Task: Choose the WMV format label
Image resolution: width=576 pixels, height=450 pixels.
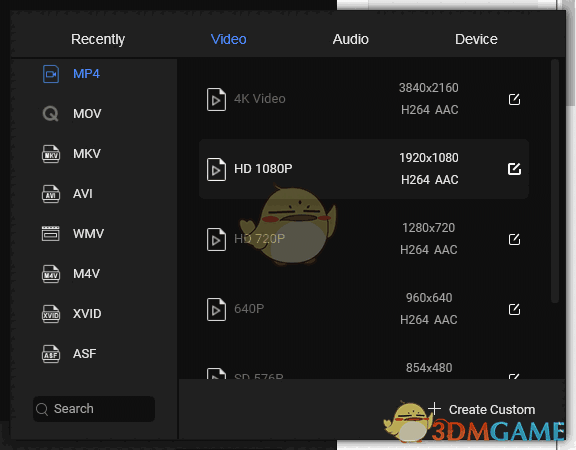Action: pyautogui.click(x=89, y=234)
